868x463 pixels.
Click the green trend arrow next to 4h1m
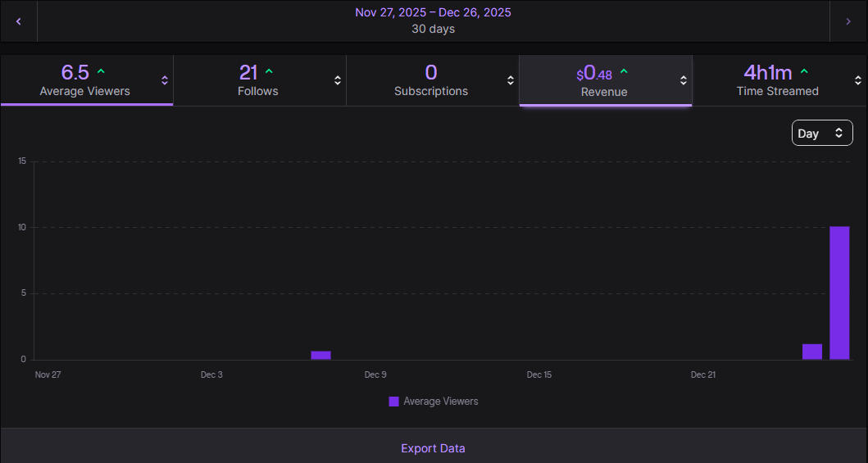coord(804,71)
